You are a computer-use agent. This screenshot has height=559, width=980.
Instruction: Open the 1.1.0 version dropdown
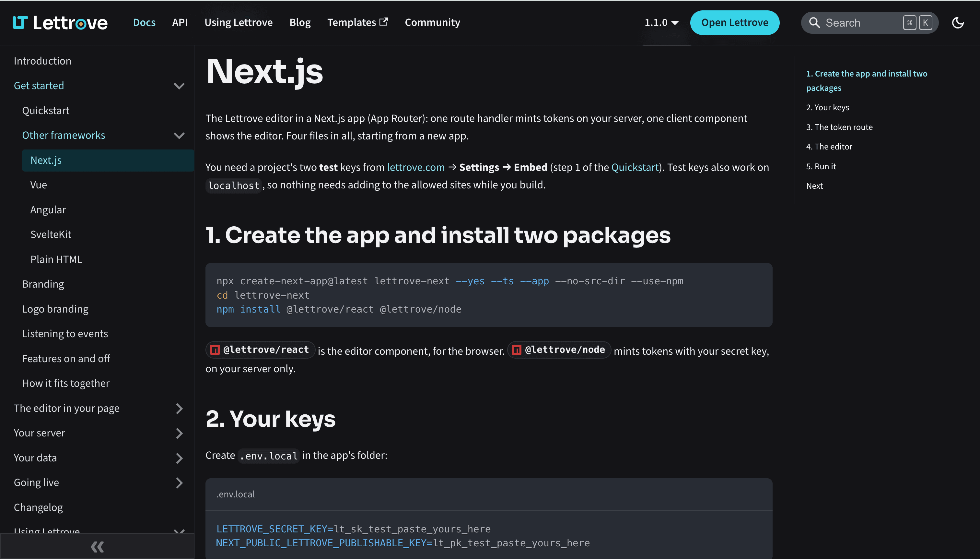[x=661, y=23]
